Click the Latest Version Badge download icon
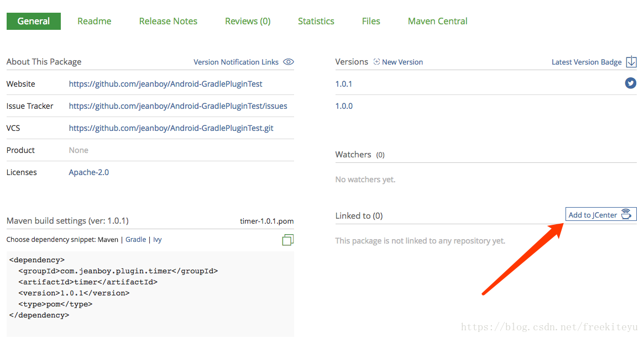Image resolution: width=644 pixels, height=338 pixels. click(631, 62)
